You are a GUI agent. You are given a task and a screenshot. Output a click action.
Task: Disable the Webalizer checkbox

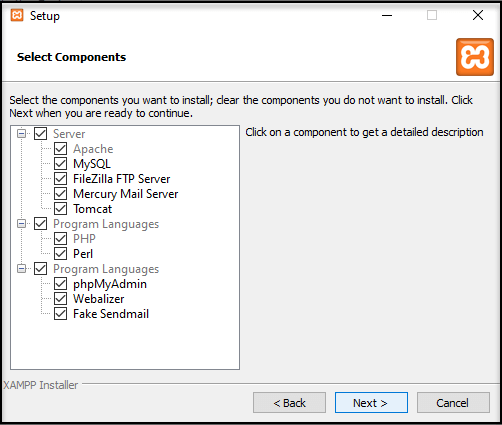point(60,299)
